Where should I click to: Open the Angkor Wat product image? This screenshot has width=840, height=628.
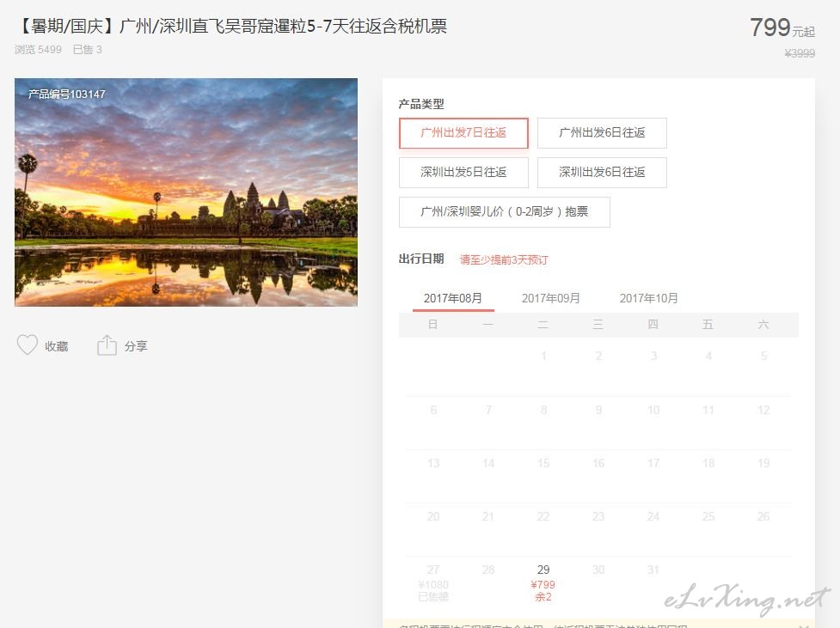coord(186,192)
